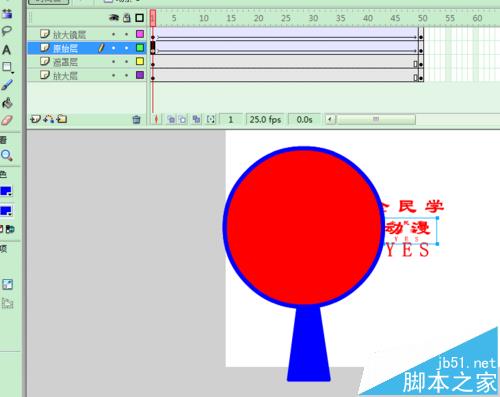Toggle lock dot of 放大层 layer
The width and height of the screenshot is (500, 397).
coord(127,75)
